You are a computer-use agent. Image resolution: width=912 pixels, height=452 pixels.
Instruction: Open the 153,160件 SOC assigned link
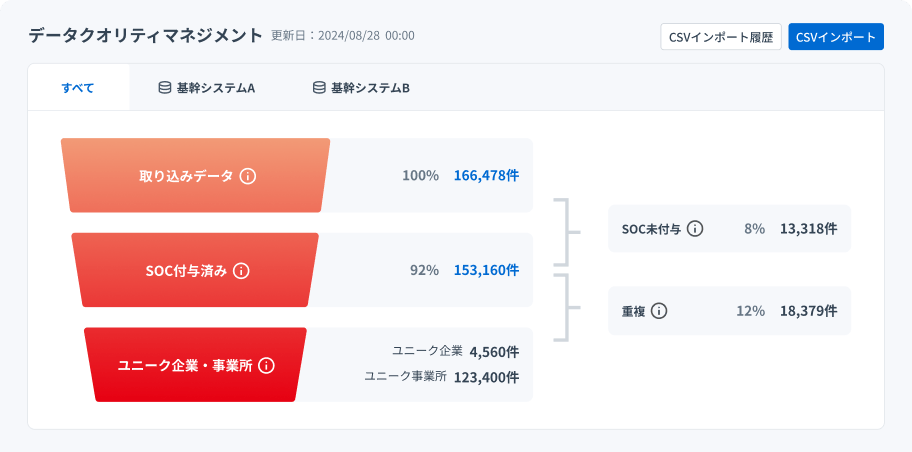tap(486, 270)
